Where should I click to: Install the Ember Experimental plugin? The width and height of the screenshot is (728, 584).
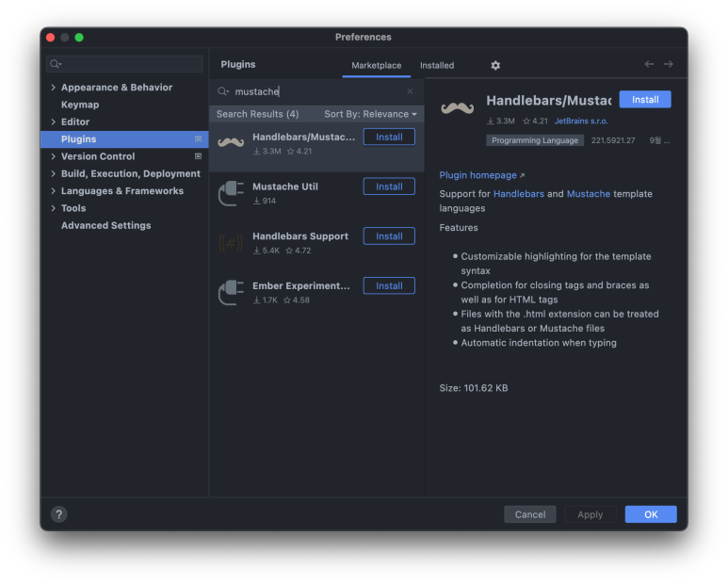389,286
